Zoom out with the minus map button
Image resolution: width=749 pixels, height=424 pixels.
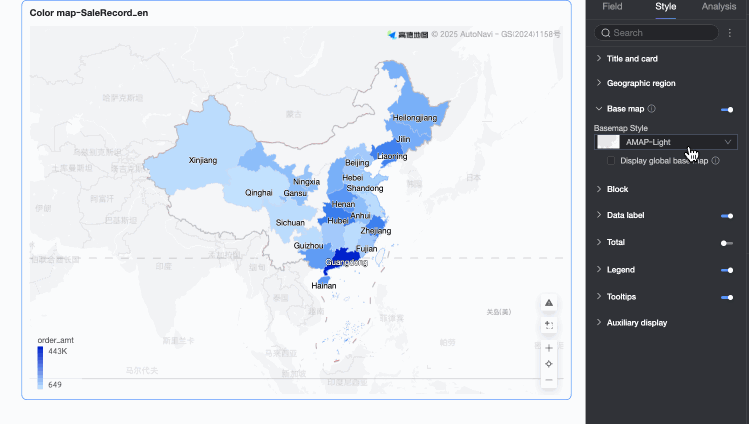pyautogui.click(x=549, y=380)
